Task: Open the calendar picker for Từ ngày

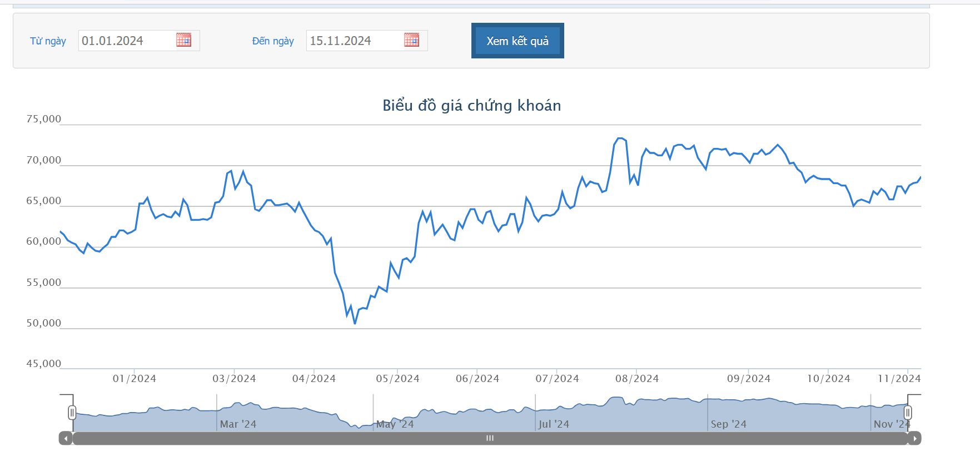Action: pos(183,40)
